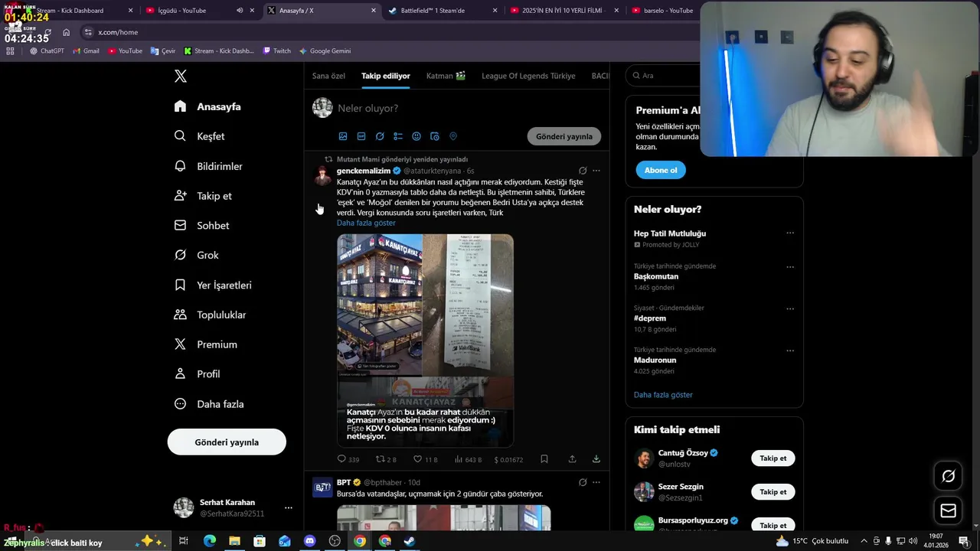Open receipt photo in post
Image resolution: width=980 pixels, height=551 pixels.
click(469, 305)
